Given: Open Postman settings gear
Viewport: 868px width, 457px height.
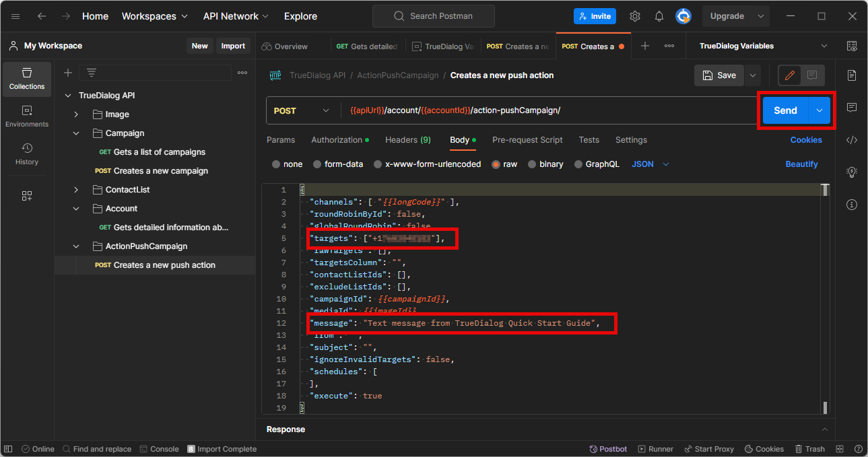Looking at the screenshot, I should (635, 16).
